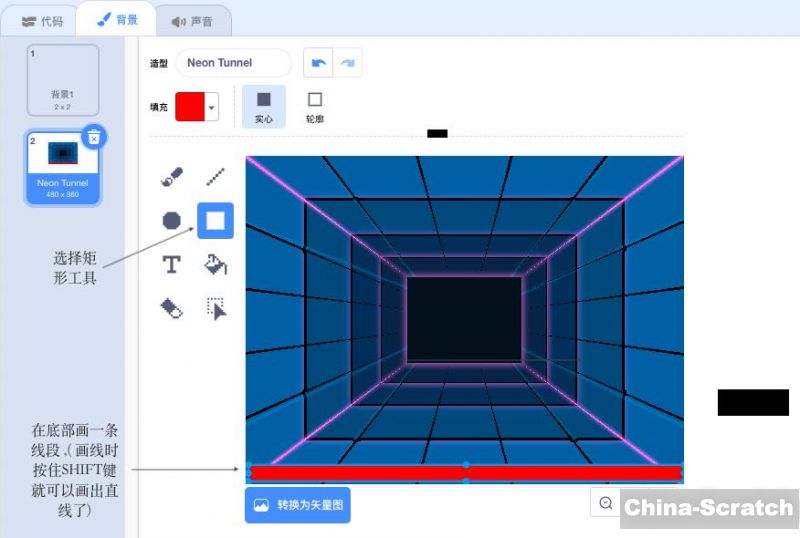
Task: Select the Circle tool
Action: [171, 220]
